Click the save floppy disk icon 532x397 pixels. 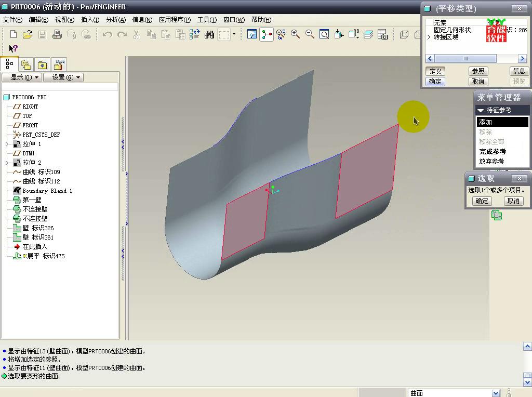click(x=43, y=34)
